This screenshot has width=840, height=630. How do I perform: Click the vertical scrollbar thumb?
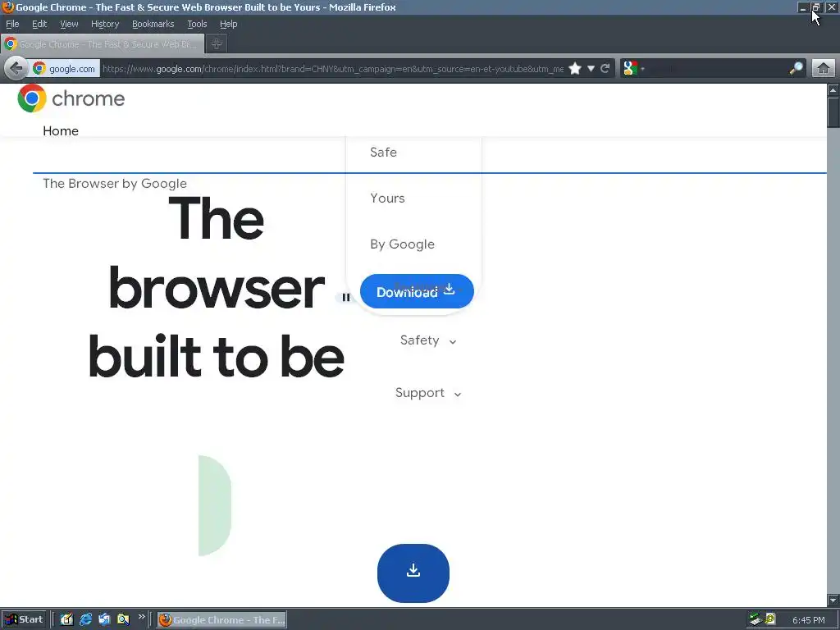[x=833, y=112]
